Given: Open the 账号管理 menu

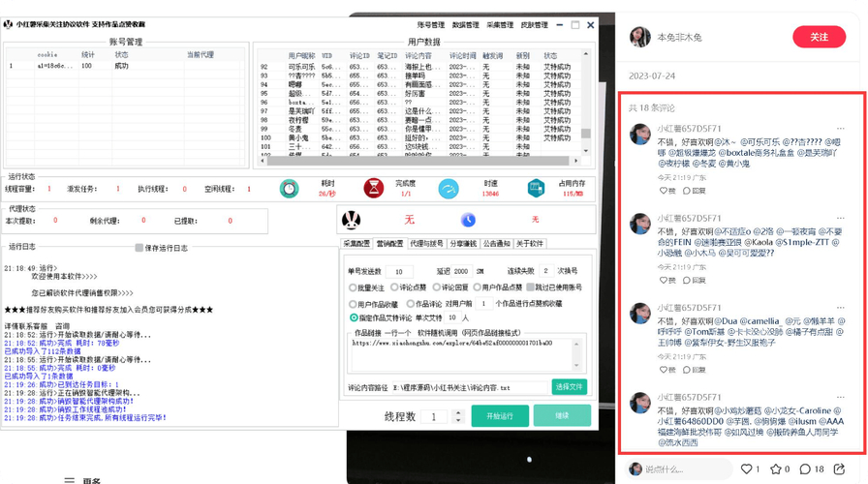Looking at the screenshot, I should click(431, 25).
